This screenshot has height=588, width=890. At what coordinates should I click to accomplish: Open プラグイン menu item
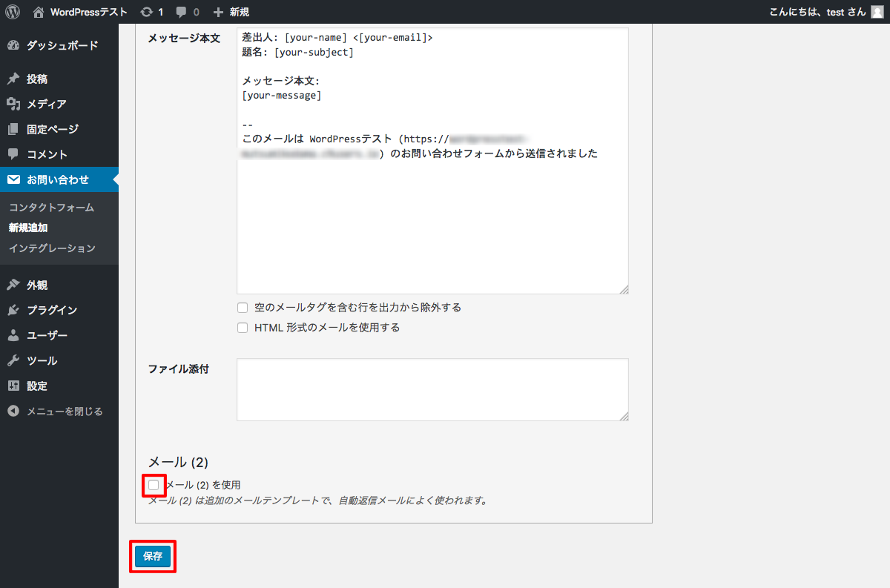tap(59, 310)
